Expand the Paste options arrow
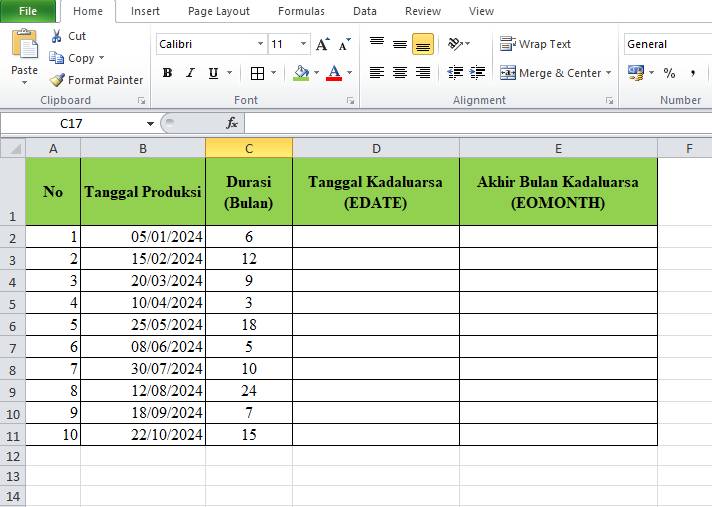 [25, 83]
